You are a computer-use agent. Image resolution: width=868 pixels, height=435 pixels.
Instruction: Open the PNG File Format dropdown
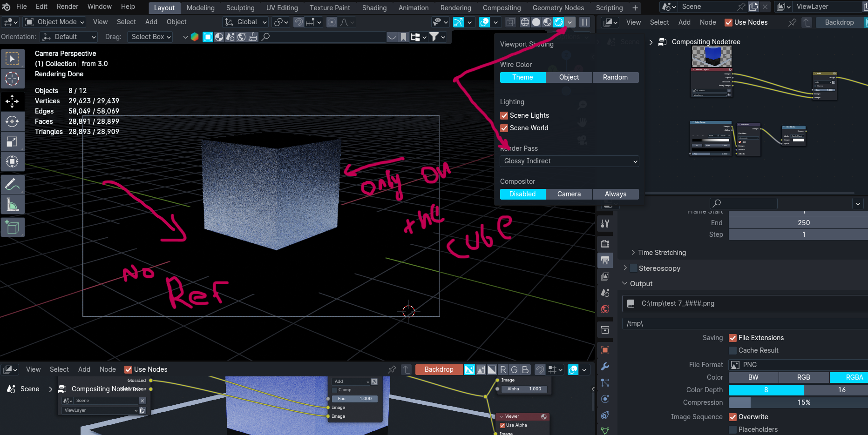(x=798, y=365)
